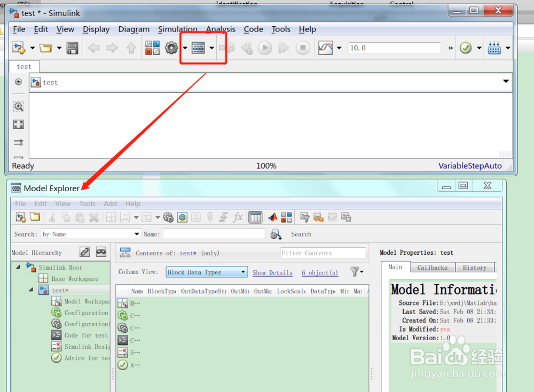The height and width of the screenshot is (392, 534).
Task: Open Model Configuration Parameters gear icon
Action: (171, 48)
